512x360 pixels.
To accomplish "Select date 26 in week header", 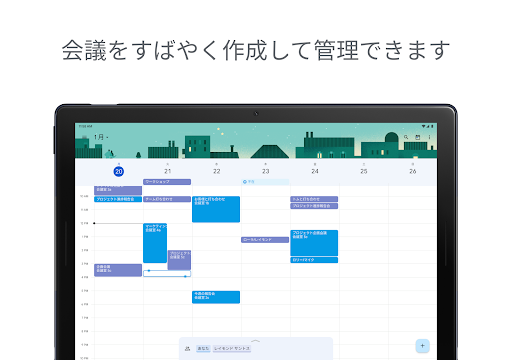I will pos(413,171).
